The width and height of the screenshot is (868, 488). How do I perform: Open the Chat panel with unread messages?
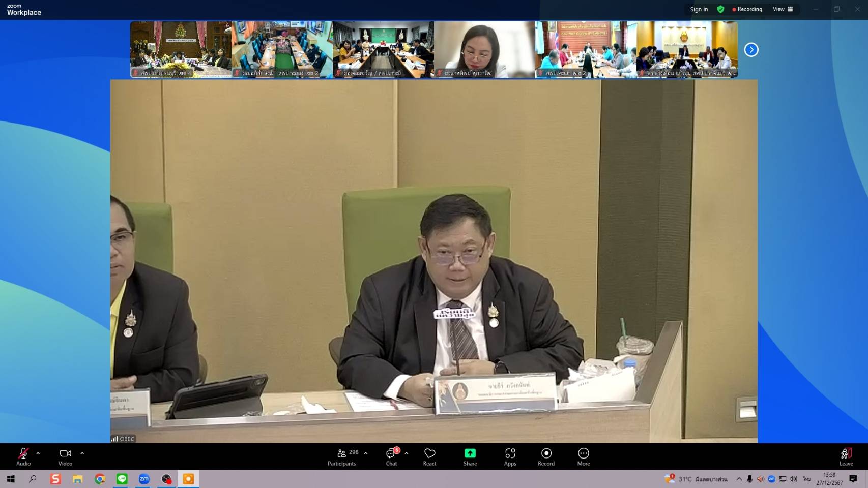point(391,456)
